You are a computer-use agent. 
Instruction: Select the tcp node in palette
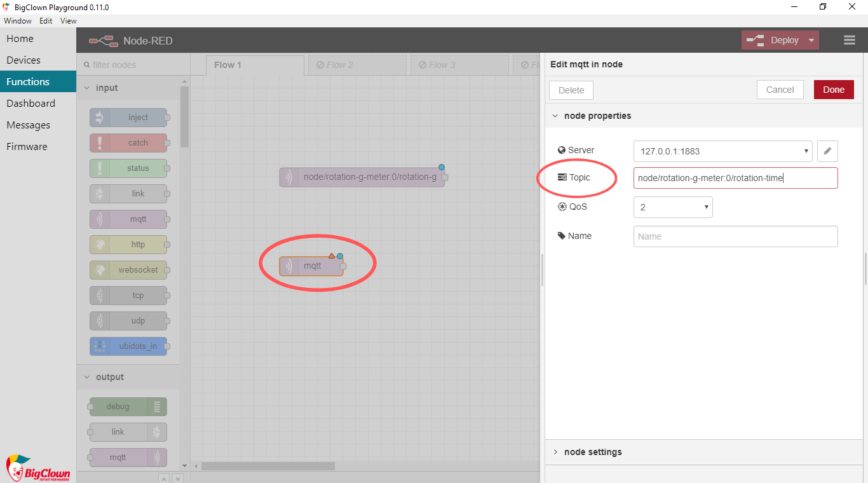[x=128, y=296]
